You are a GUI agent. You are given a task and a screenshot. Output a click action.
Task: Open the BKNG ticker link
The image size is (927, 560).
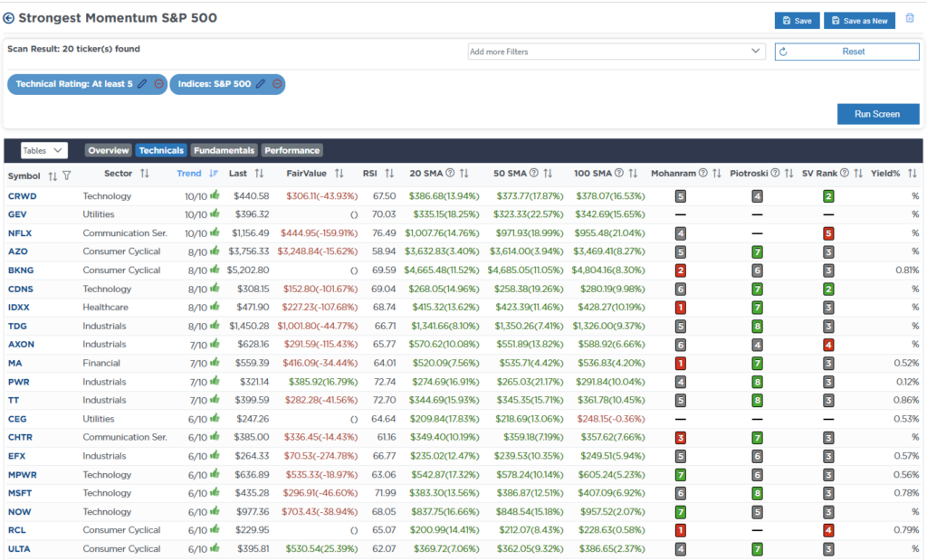coord(21,271)
